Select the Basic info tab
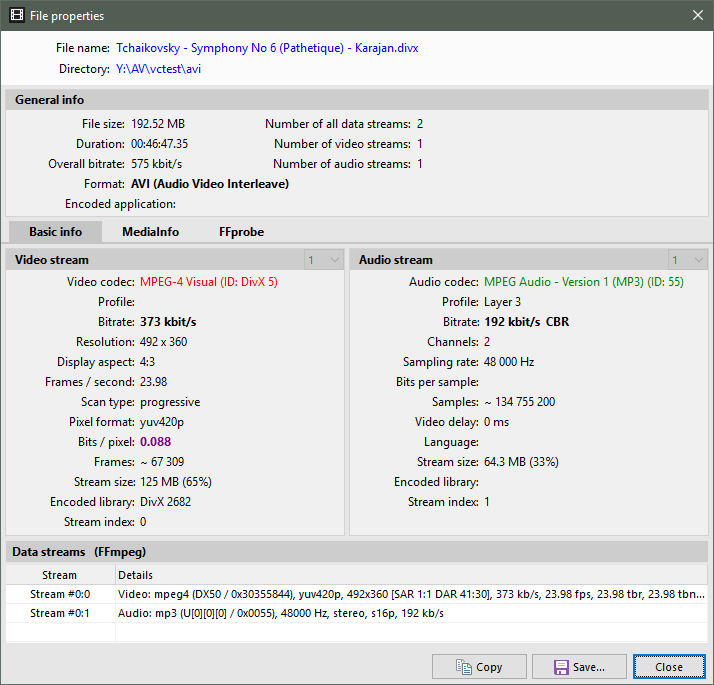The image size is (714, 685). click(x=55, y=232)
